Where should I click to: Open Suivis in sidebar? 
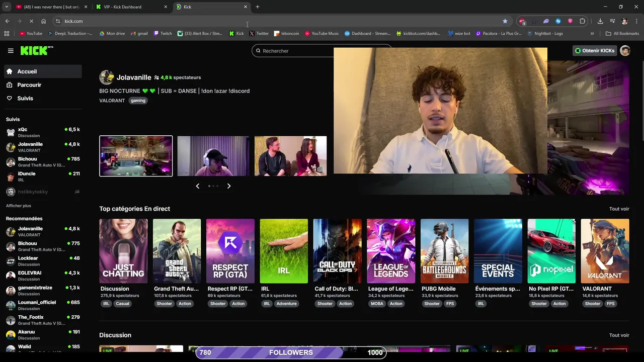tap(43, 99)
